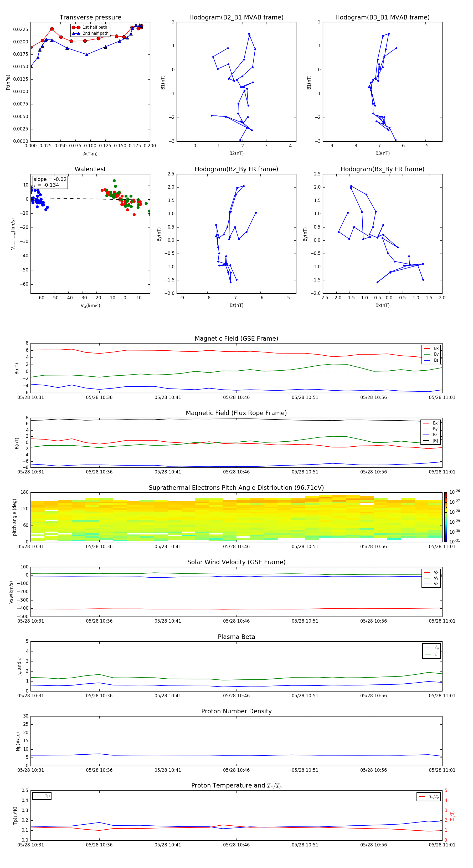Viewport: 473px width, 868px height.
Task: Click the 'Bx(nT)' axis label
Action: click(x=382, y=305)
